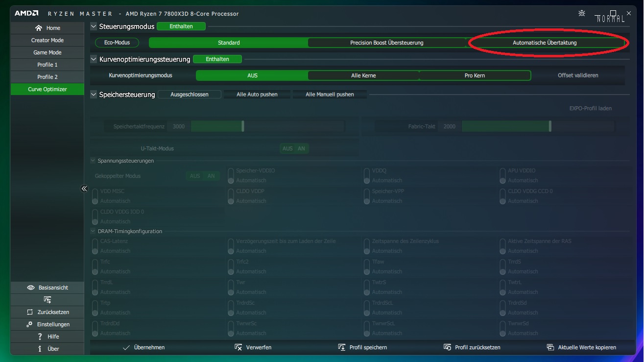Click EXPO-Profil laden
Screen dimensions: 644x362
click(x=591, y=108)
